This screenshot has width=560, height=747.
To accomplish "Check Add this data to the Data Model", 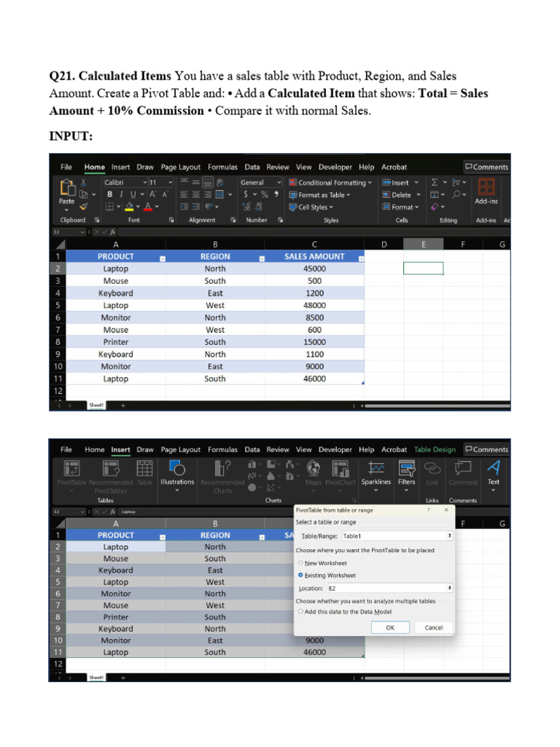I will [x=300, y=612].
